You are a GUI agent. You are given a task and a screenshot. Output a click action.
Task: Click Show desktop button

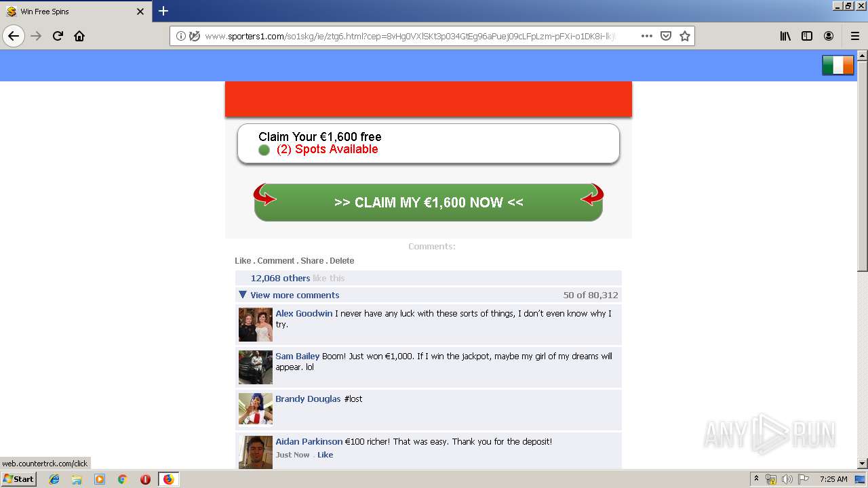(861, 479)
